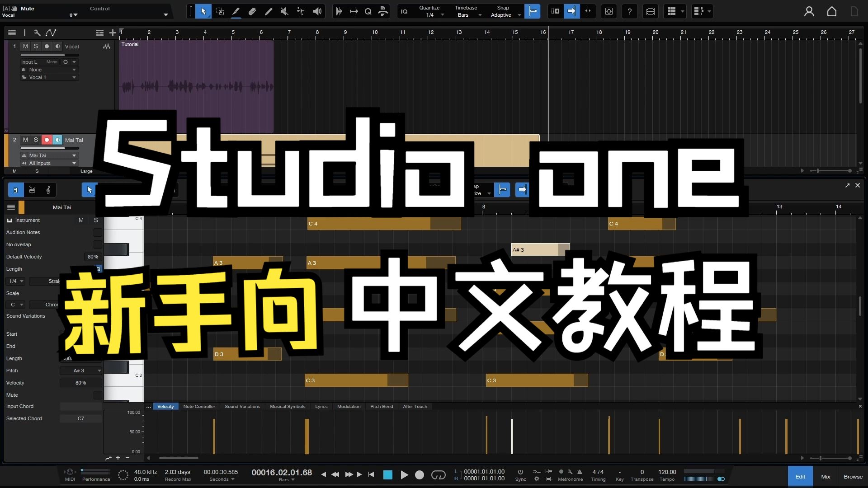Switch to the Note Controller tab
Viewport: 868px width, 488px height.
click(x=199, y=406)
